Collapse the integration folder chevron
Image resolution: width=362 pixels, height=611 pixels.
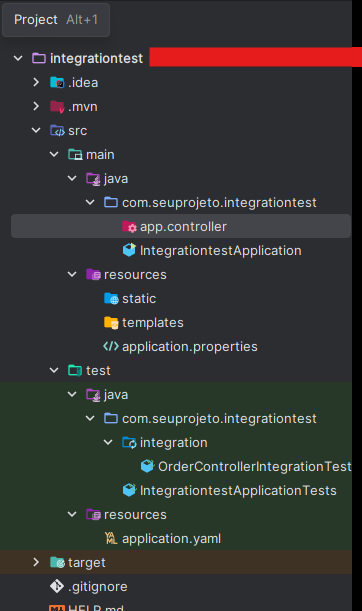pos(108,443)
